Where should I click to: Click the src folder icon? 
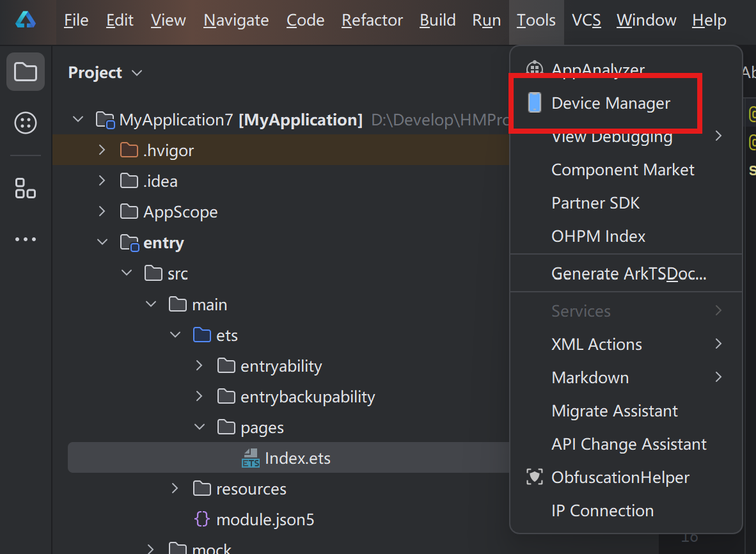pyautogui.click(x=154, y=273)
